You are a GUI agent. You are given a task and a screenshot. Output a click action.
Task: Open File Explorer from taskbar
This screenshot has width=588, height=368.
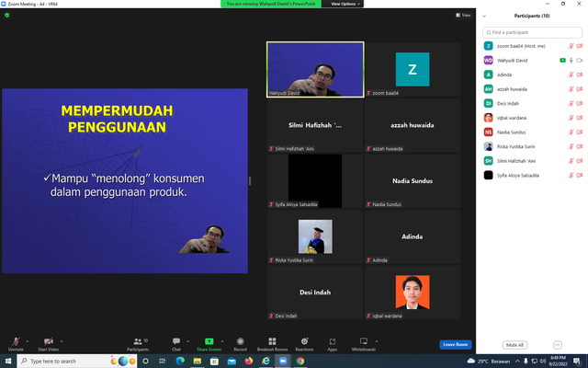198,361
